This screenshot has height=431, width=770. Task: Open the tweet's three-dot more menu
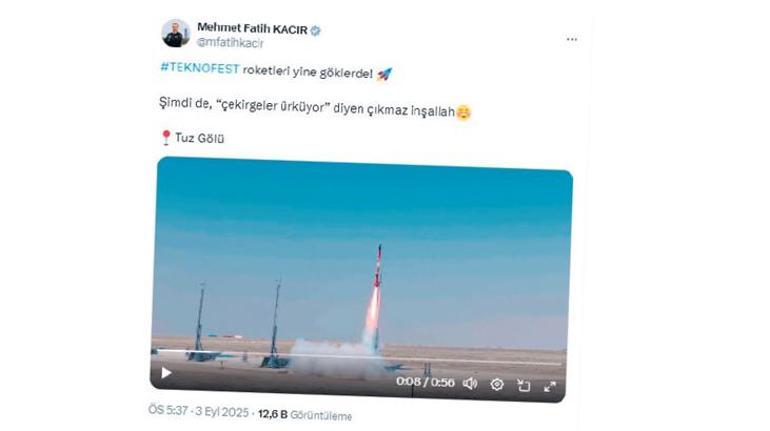(572, 39)
